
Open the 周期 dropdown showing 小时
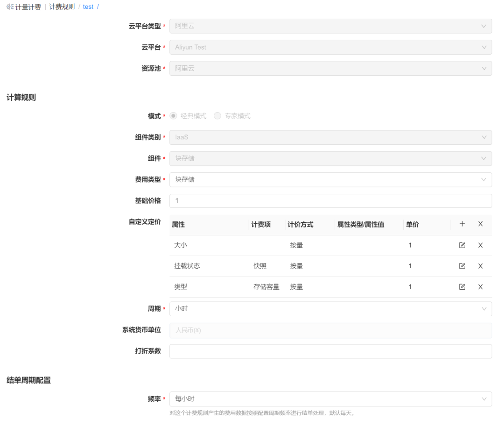(330, 309)
